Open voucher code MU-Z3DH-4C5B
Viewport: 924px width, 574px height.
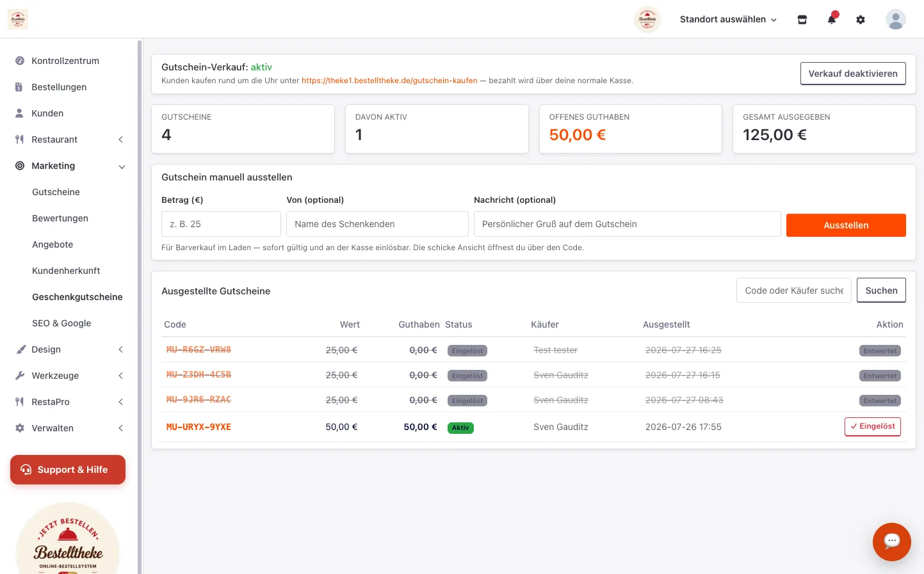click(x=199, y=375)
